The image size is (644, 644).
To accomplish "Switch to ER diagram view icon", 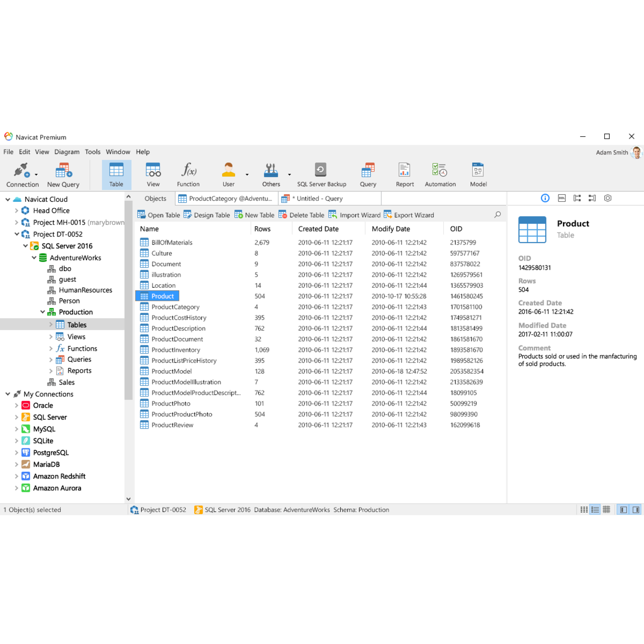I will (x=607, y=510).
